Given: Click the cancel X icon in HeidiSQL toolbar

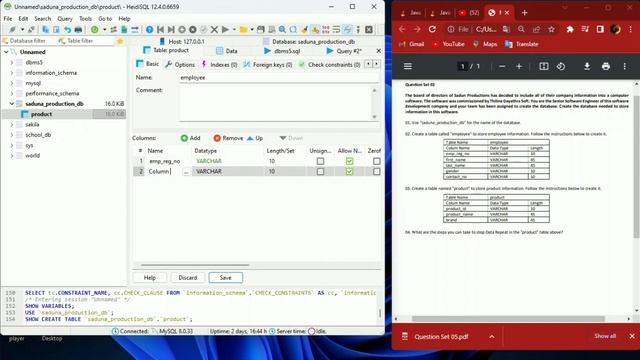Looking at the screenshot, I should tap(214, 29).
